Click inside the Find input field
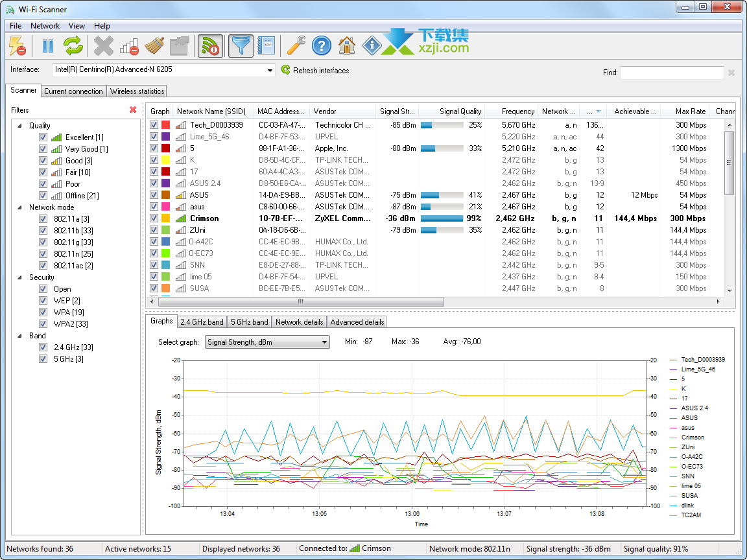This screenshot has width=747, height=560. coord(672,73)
